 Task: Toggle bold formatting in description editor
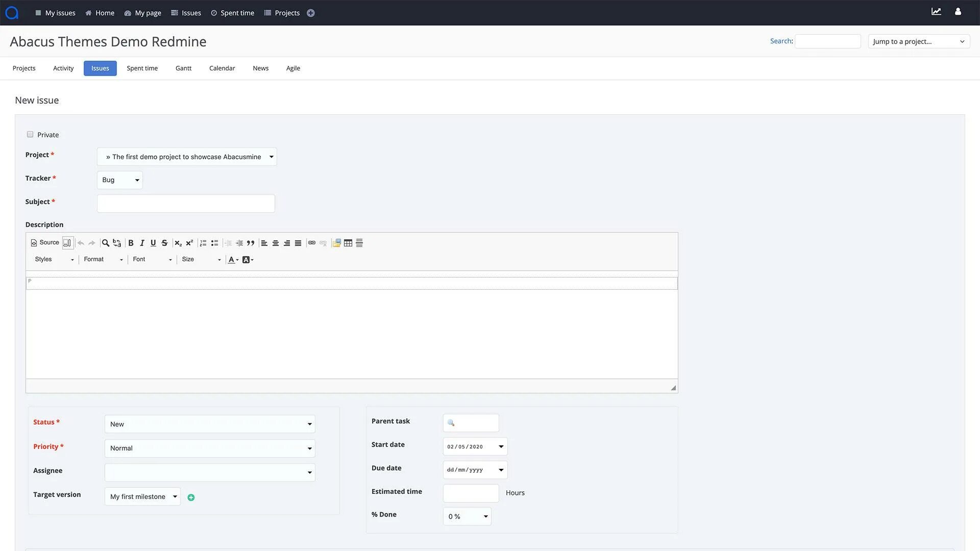coord(131,243)
